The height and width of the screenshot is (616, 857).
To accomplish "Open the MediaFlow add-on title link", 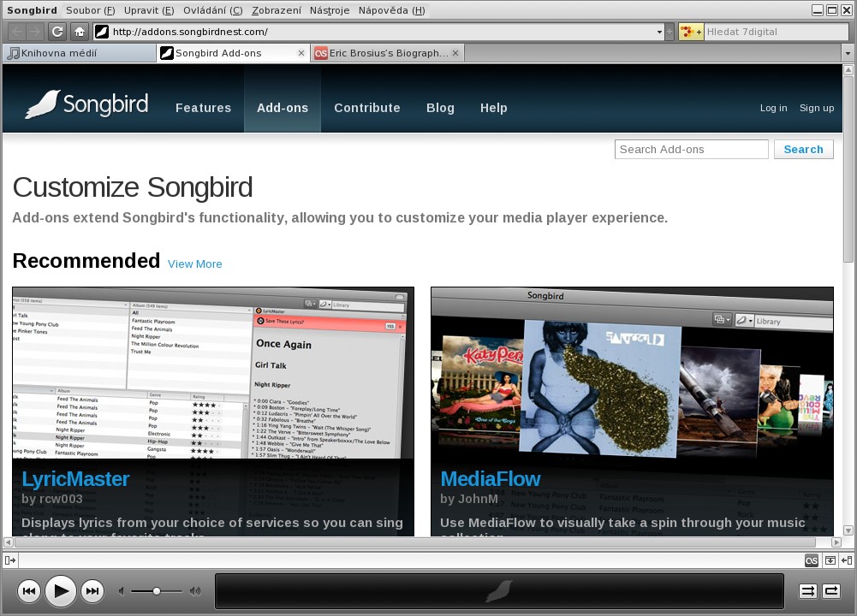I will [491, 479].
